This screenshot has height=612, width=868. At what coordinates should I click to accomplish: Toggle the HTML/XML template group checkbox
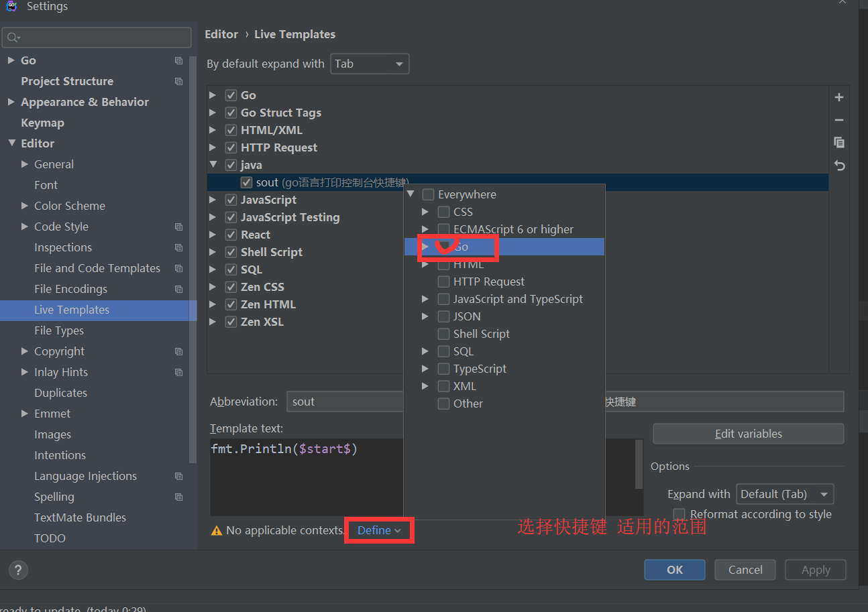(231, 130)
